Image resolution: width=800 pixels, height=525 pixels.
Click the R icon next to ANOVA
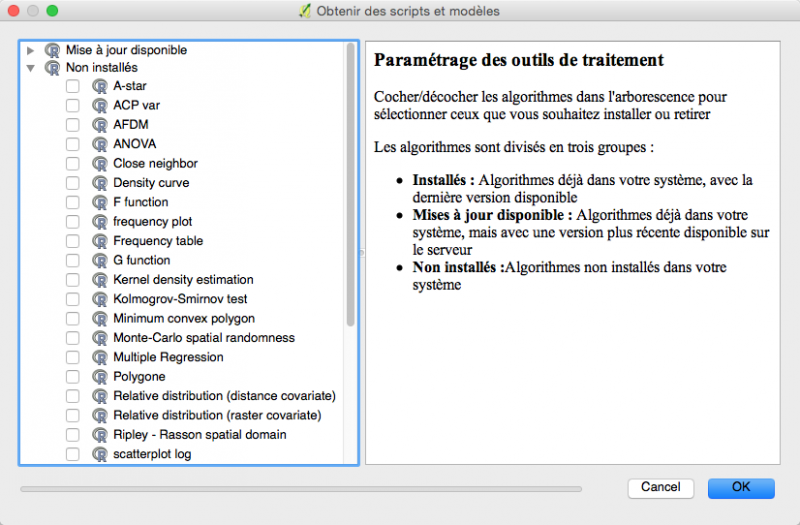[99, 144]
